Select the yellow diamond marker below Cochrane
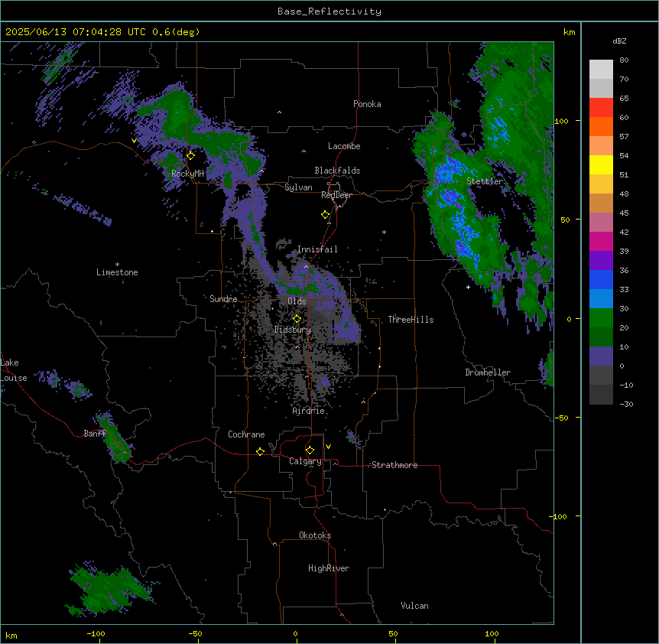The image size is (659, 644). [261, 451]
